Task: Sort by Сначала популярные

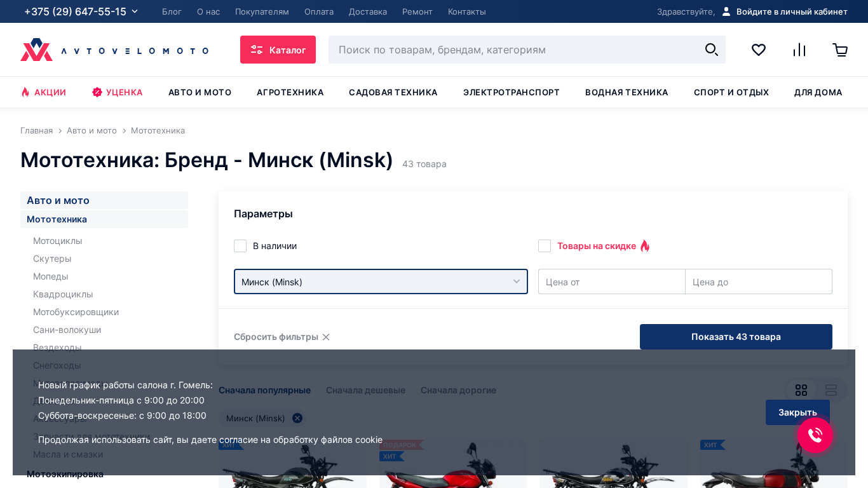Action: click(264, 390)
